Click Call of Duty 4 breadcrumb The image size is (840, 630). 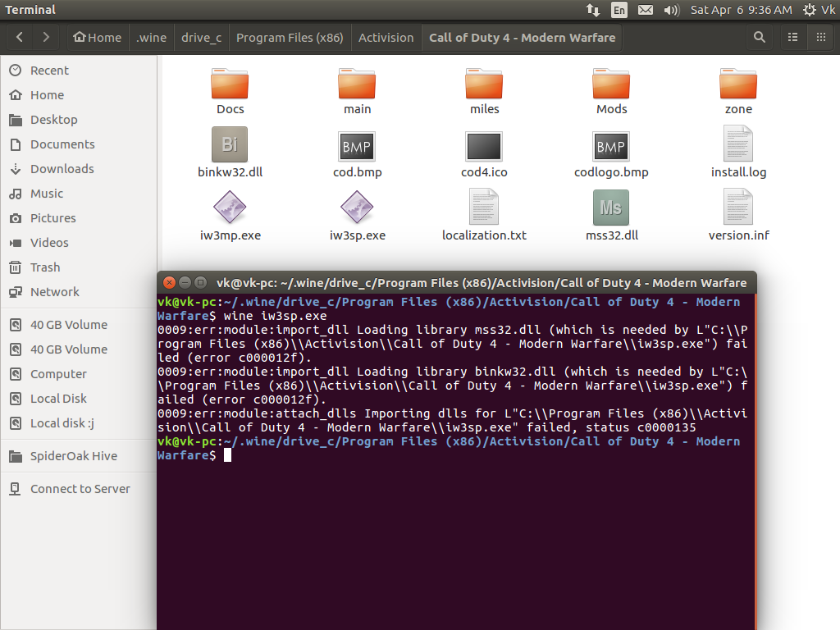pos(523,38)
